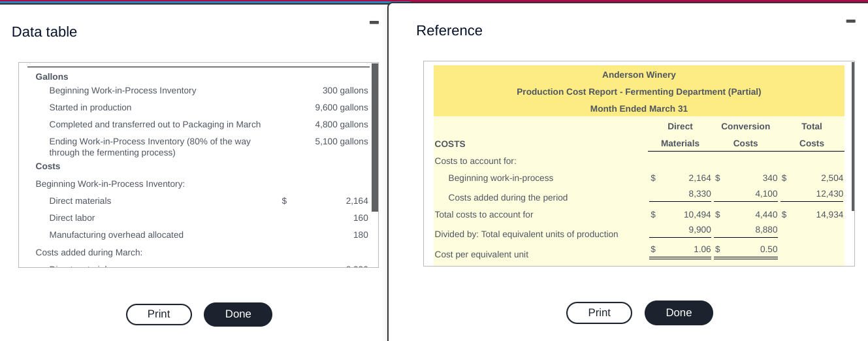Click the 1.06 cost per unit value

coord(702,249)
